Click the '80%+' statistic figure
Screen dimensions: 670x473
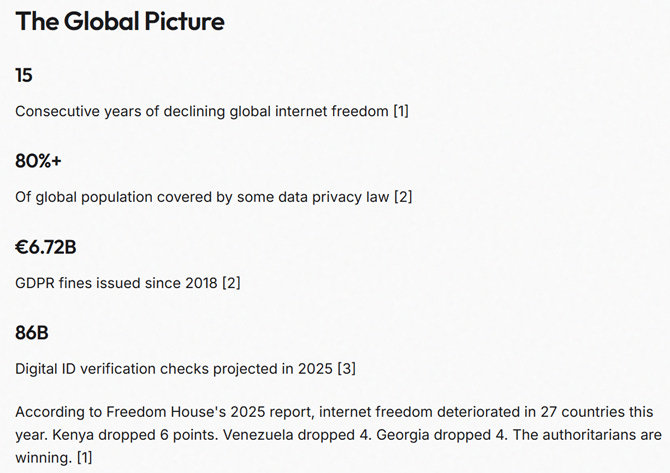[38, 161]
